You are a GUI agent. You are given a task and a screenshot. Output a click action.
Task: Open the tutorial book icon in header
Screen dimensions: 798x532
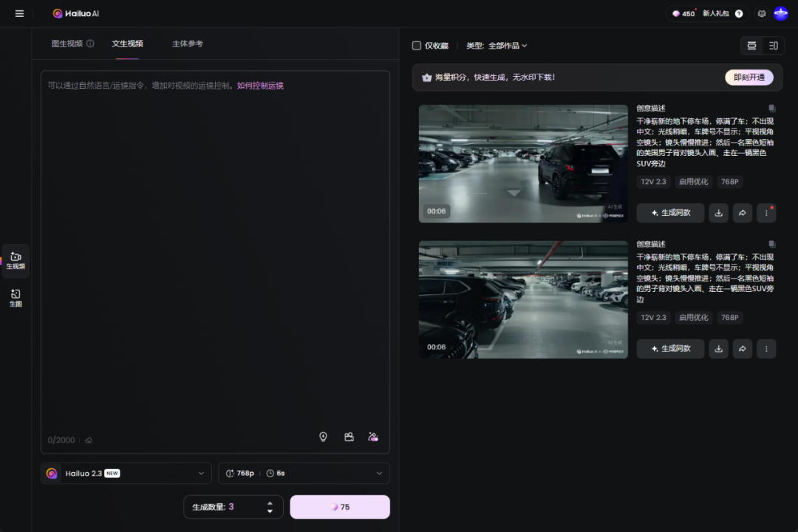tap(762, 13)
